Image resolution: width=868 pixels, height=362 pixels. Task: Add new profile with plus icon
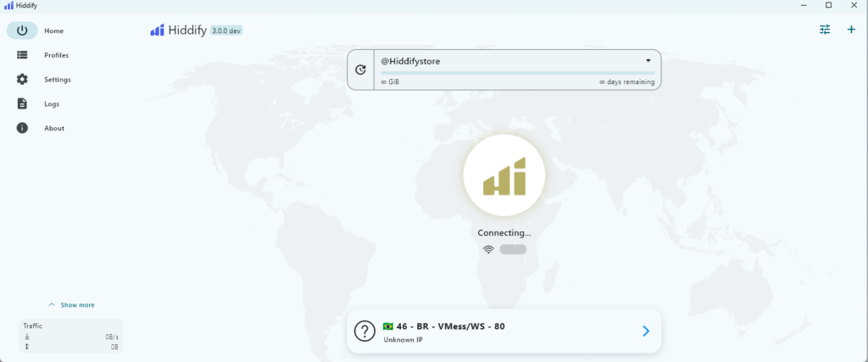point(851,30)
